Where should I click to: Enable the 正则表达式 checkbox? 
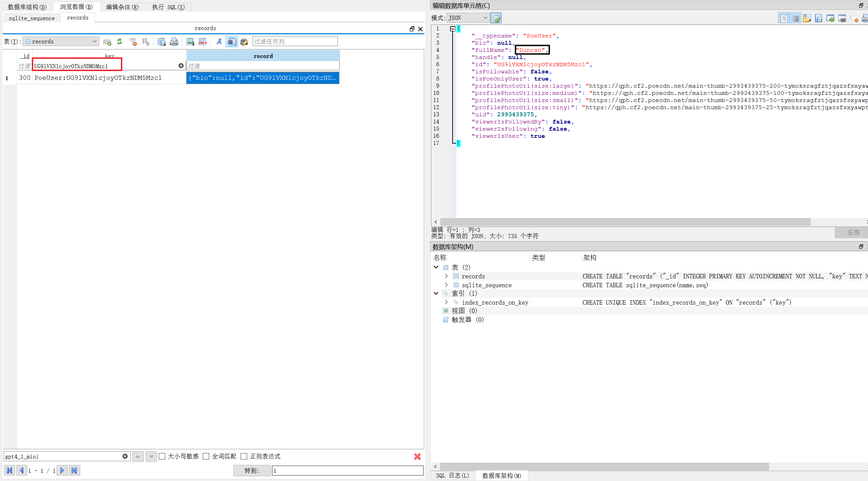pyautogui.click(x=244, y=456)
